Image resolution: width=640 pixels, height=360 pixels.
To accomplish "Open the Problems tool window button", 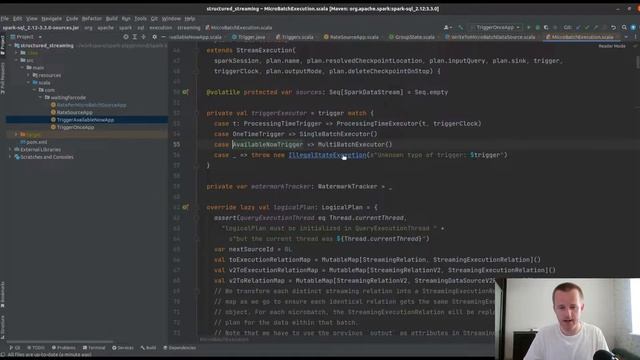I will click(63, 348).
